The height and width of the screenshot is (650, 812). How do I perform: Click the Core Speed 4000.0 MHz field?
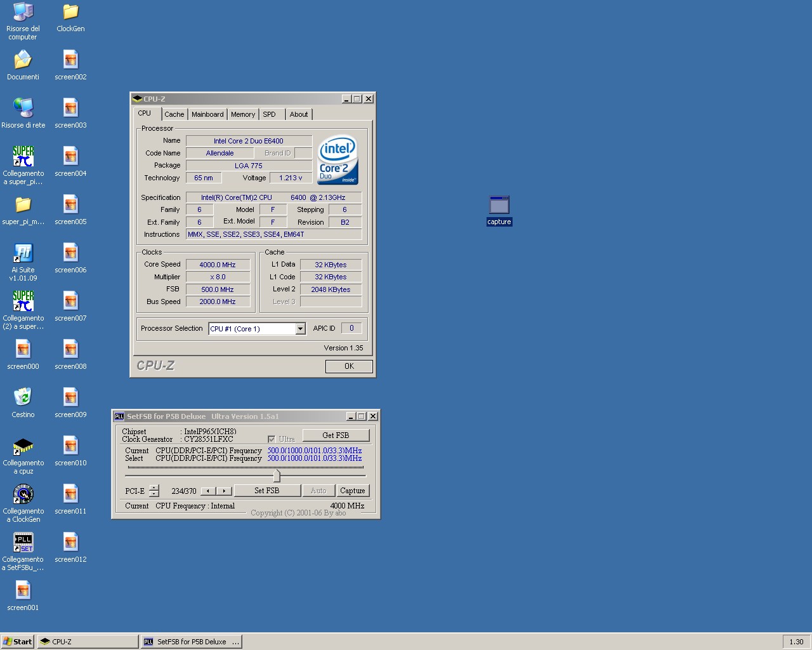point(218,265)
